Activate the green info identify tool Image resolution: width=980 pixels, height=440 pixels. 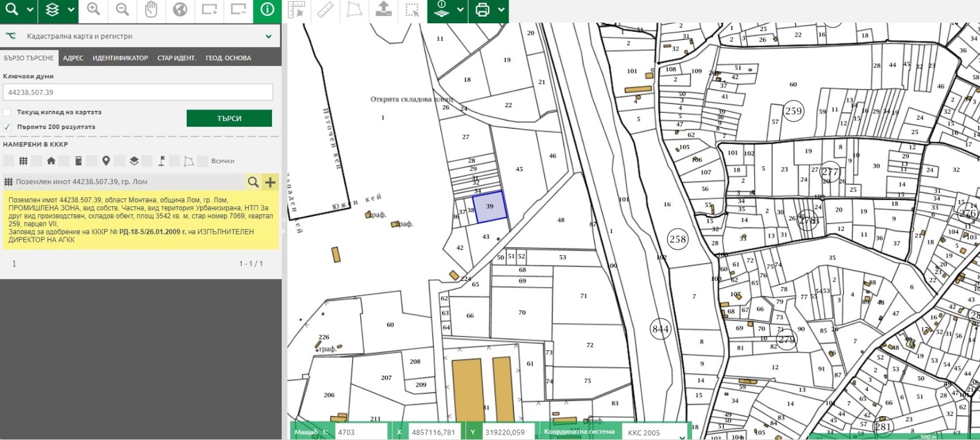(x=268, y=10)
